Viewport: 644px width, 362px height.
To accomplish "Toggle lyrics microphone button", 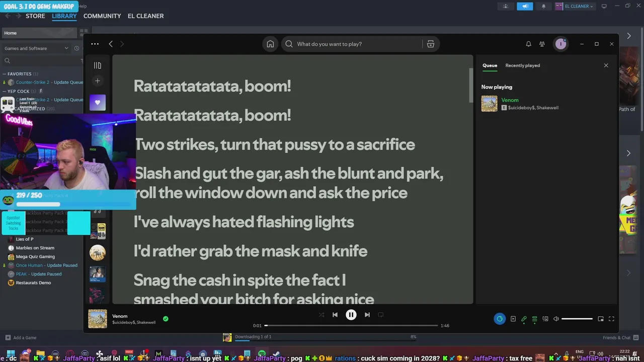I will click(x=524, y=319).
